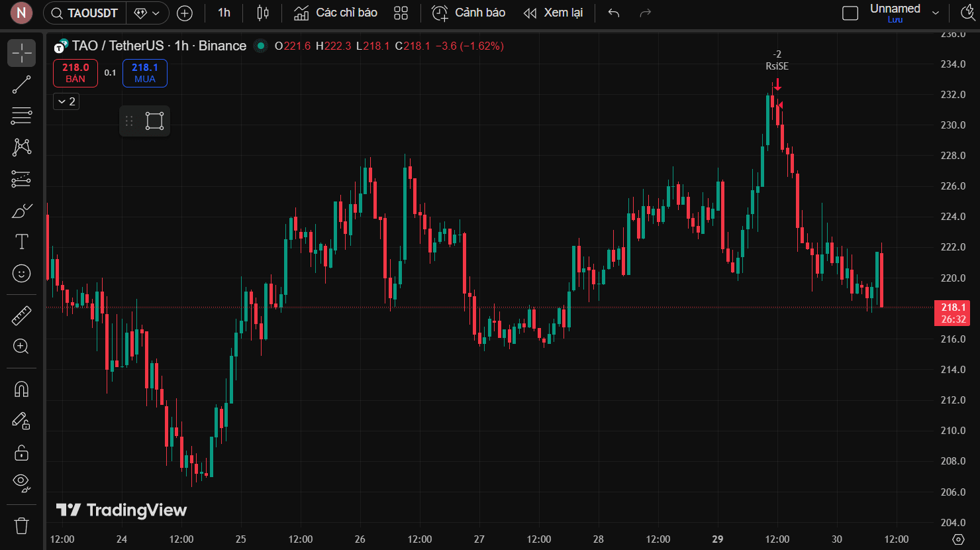Add a symbol to compare with plus icon
980x550 pixels.
pyautogui.click(x=185, y=13)
